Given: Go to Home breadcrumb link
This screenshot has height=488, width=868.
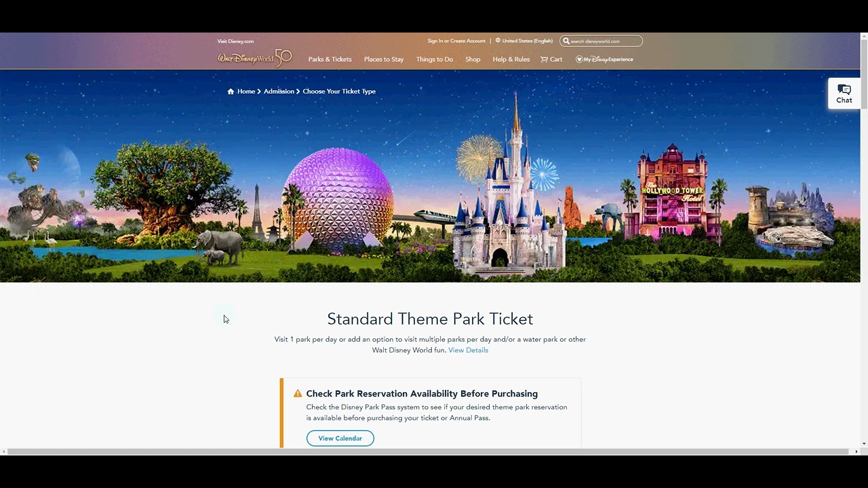Looking at the screenshot, I should (246, 91).
